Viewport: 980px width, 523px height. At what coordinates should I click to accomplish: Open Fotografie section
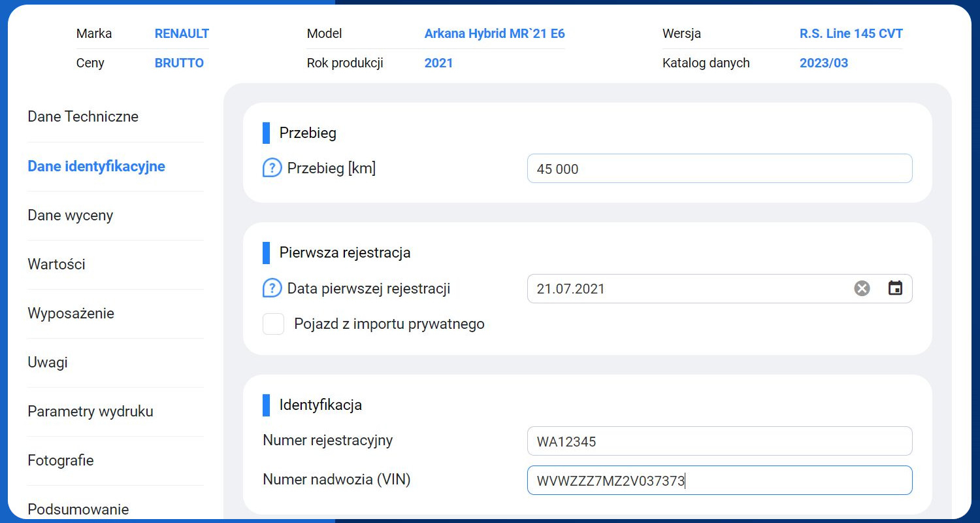61,461
